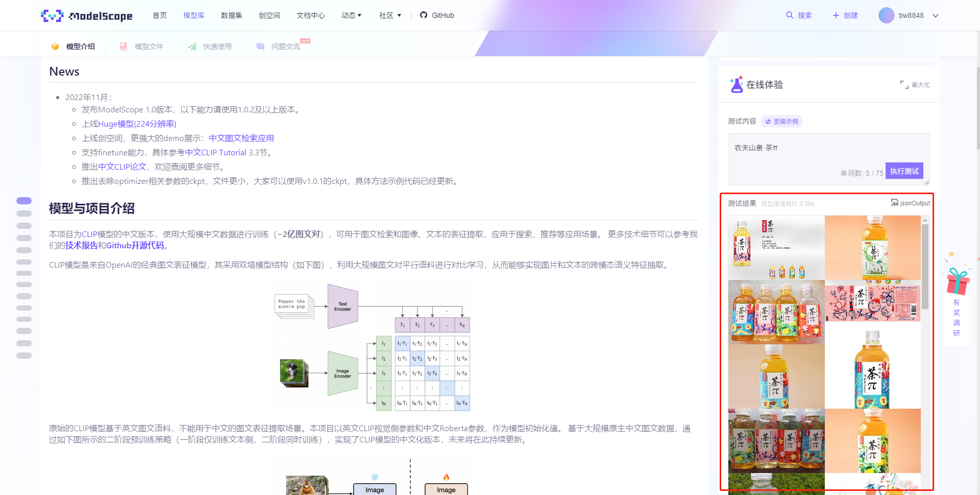
Task: Open the CLIP architecture diagram image
Action: coord(372,347)
